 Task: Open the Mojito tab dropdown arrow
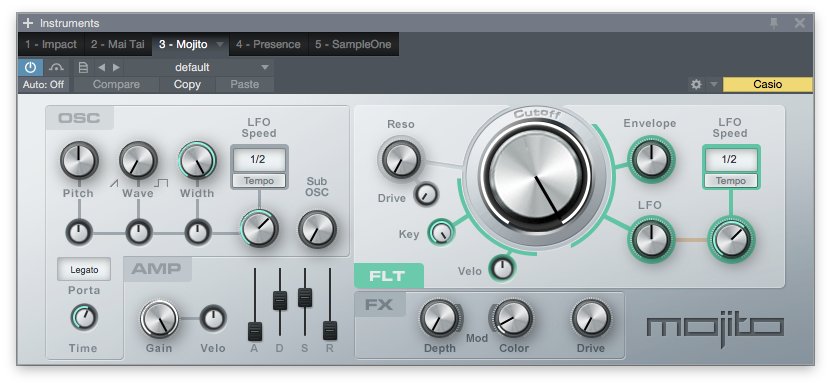220,45
